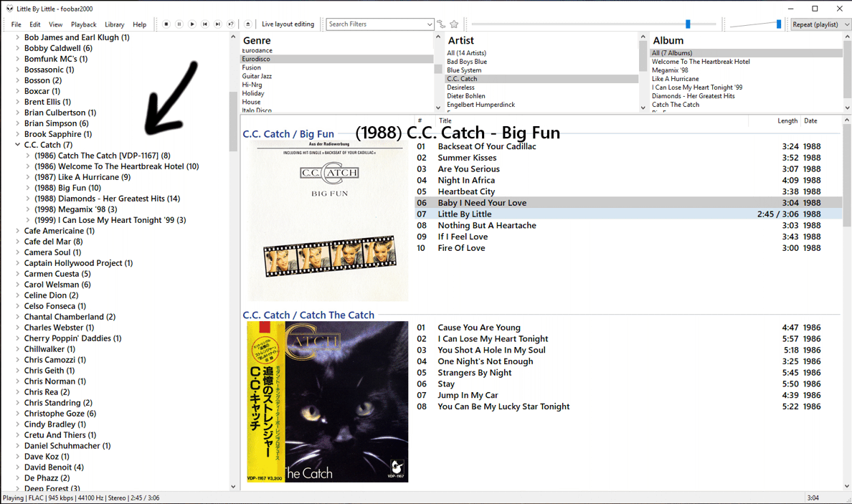The height and width of the screenshot is (504, 852).
Task: Click the Open/eject file icon
Action: [247, 24]
